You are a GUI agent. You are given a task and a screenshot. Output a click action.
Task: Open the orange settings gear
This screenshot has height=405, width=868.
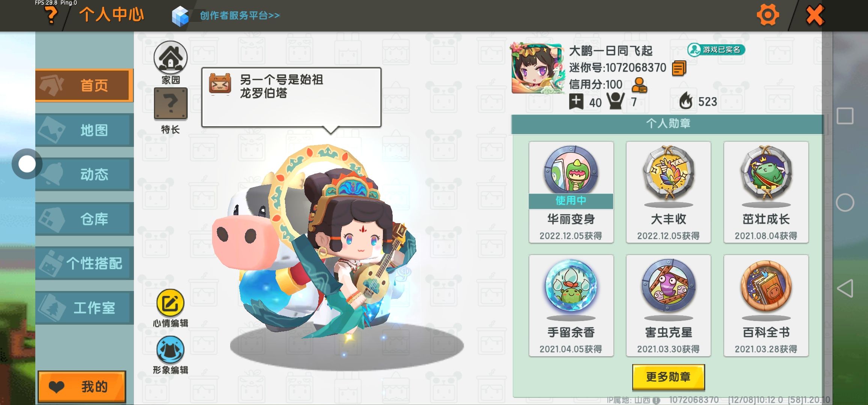[768, 15]
